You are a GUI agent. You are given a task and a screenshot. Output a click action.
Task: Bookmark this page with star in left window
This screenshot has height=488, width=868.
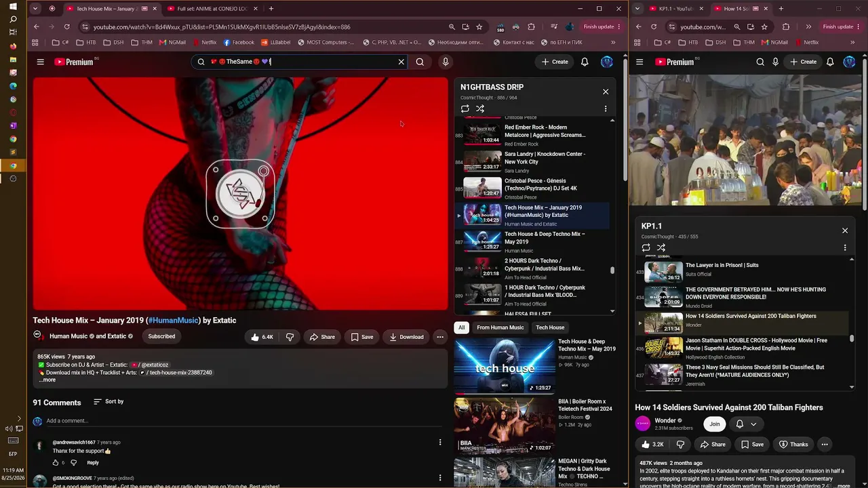point(479,27)
